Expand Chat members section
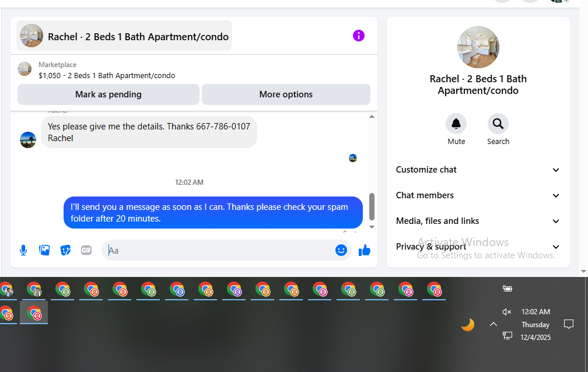The width and height of the screenshot is (588, 372). tap(478, 195)
